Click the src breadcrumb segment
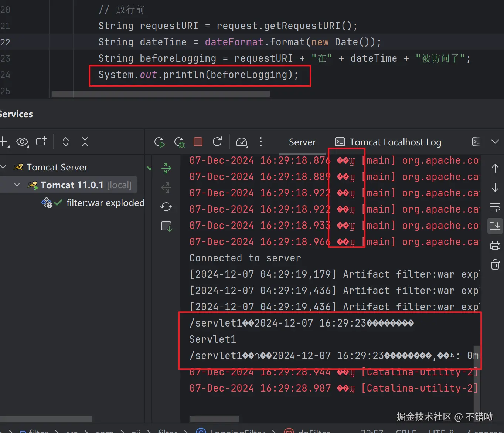 coord(72,431)
